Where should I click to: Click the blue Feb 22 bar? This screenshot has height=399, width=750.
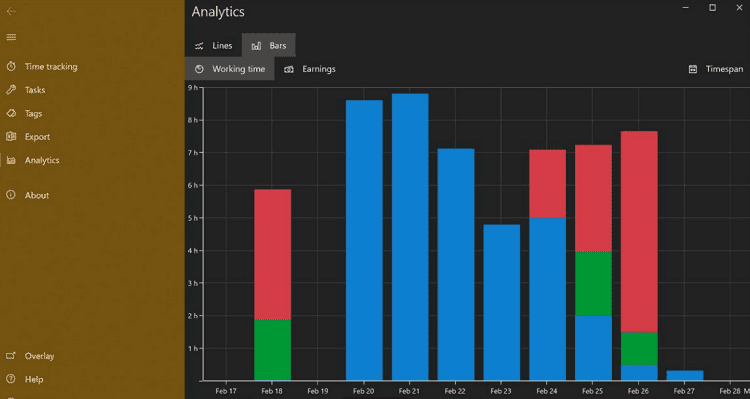pyautogui.click(x=456, y=265)
